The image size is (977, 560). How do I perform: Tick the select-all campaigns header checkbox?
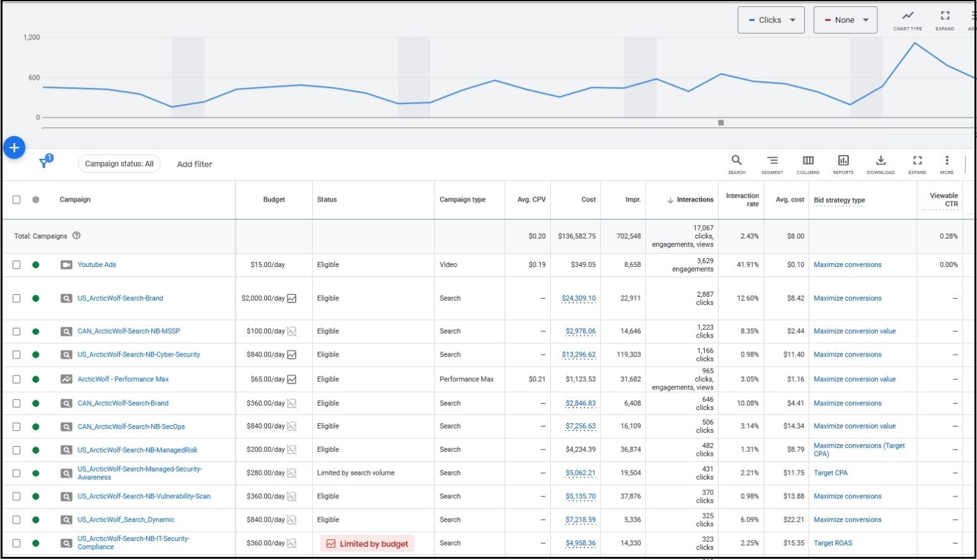pyautogui.click(x=17, y=200)
